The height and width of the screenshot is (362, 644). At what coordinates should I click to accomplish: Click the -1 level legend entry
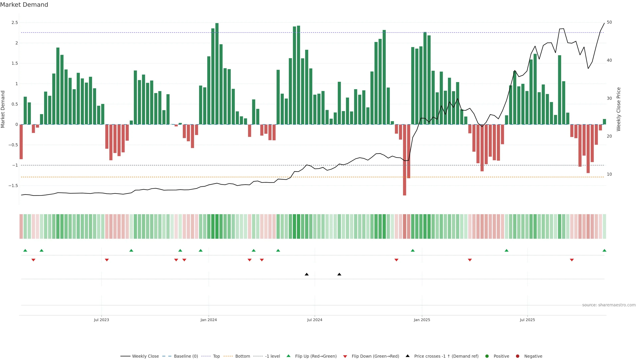[x=272, y=356]
